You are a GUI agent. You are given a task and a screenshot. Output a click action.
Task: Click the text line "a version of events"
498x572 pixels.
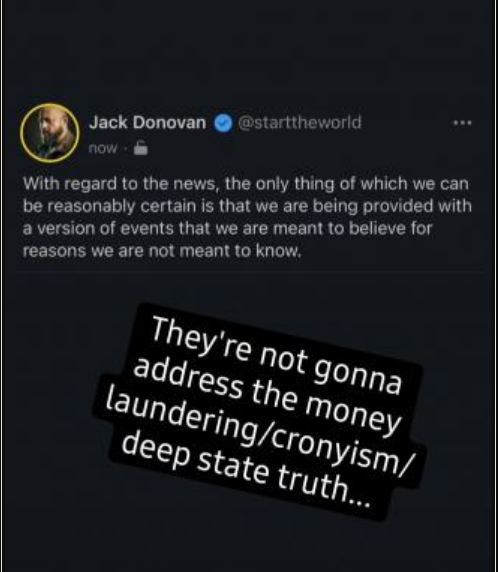click(x=228, y=229)
